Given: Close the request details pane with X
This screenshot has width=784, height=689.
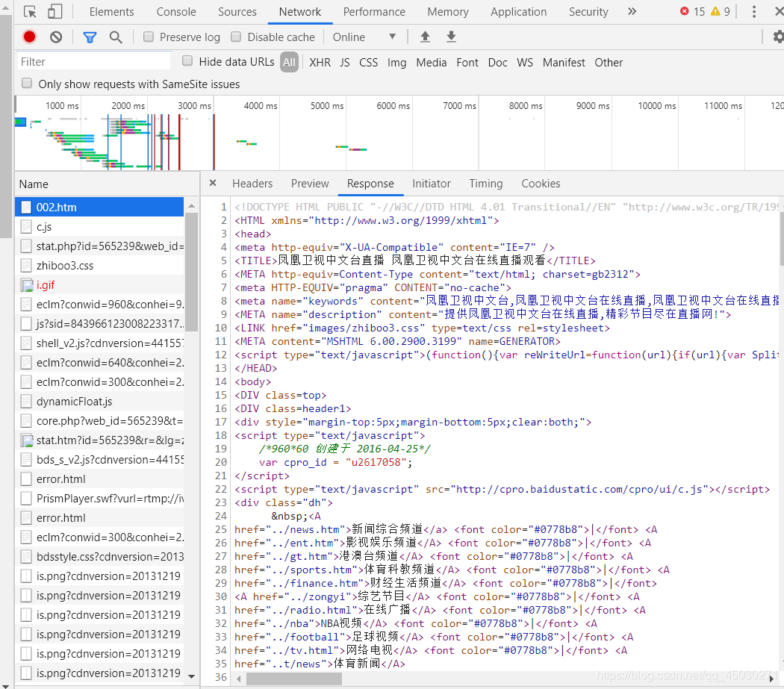Looking at the screenshot, I should point(213,183).
